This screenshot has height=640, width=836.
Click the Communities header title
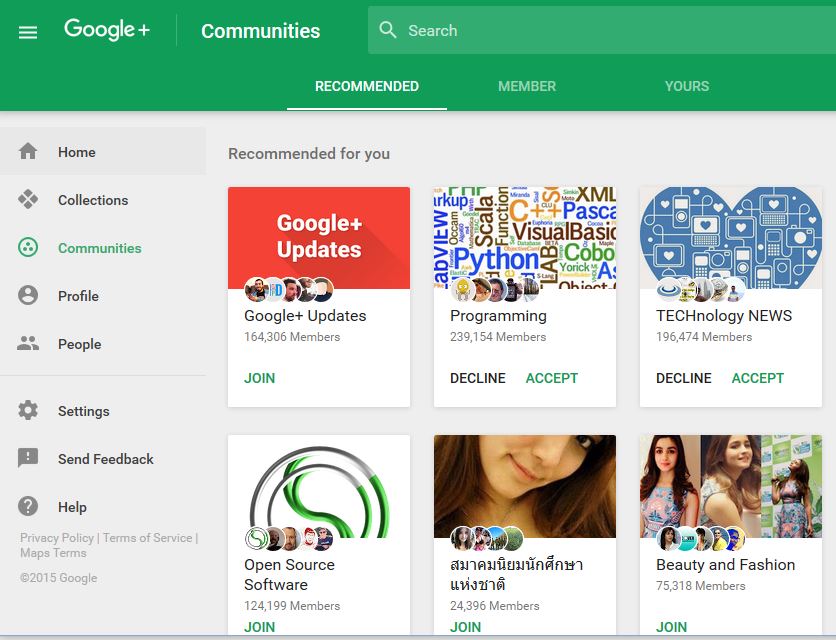tap(260, 30)
